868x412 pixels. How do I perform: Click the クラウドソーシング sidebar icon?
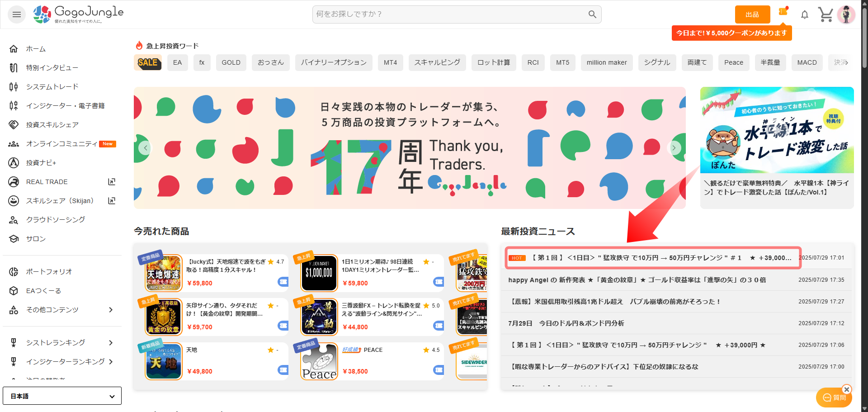[14, 220]
